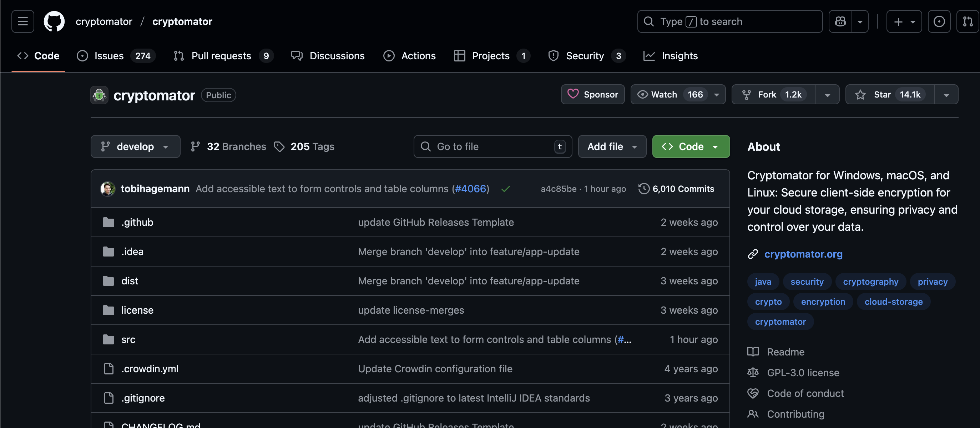Switch to the Issues tab
This screenshot has width=980, height=428.
tap(108, 56)
